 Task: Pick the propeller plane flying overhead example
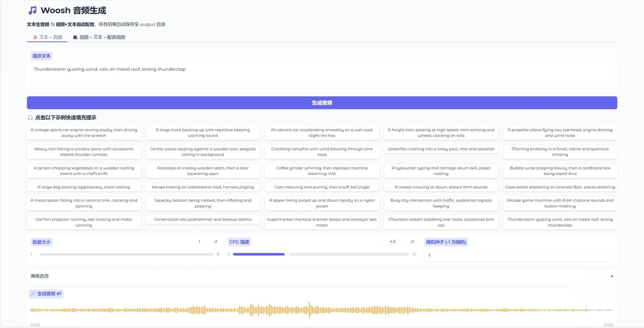(x=560, y=133)
